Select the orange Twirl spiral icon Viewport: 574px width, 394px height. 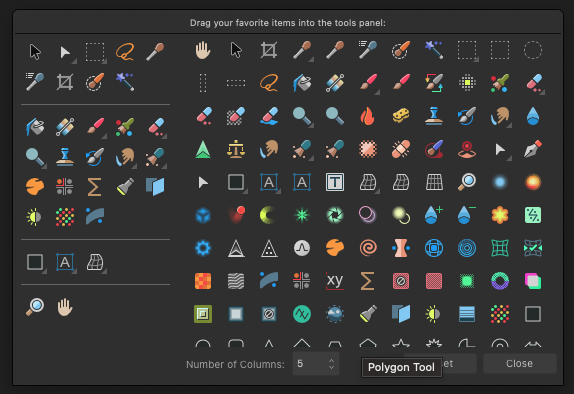point(368,248)
